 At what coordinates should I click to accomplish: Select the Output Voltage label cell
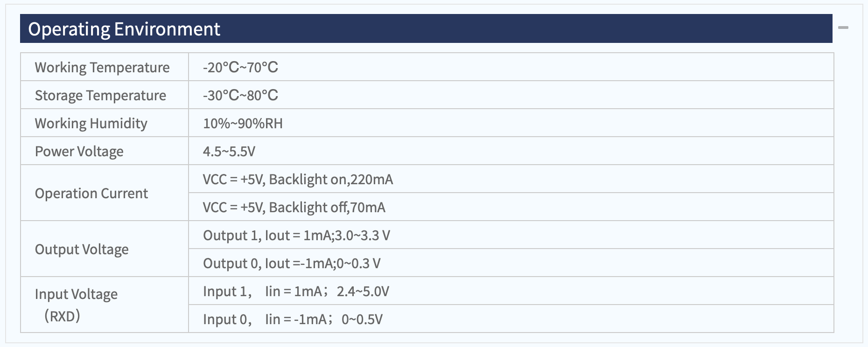click(105, 249)
